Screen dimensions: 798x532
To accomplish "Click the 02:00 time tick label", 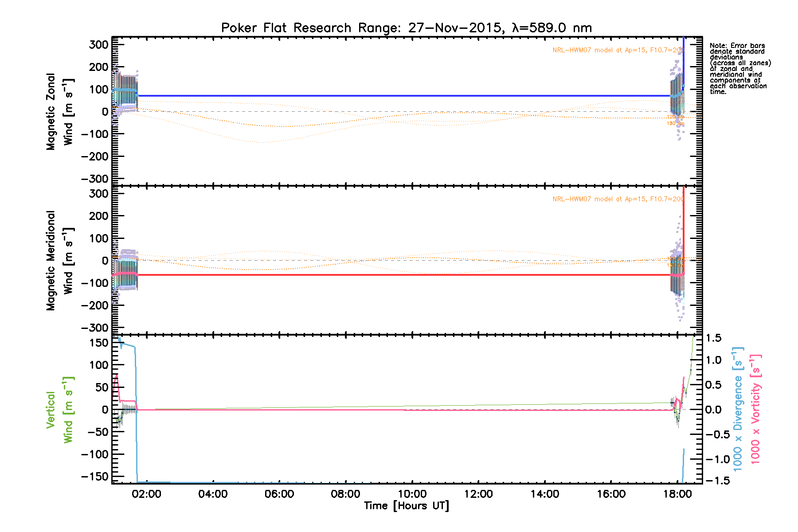I will (146, 494).
